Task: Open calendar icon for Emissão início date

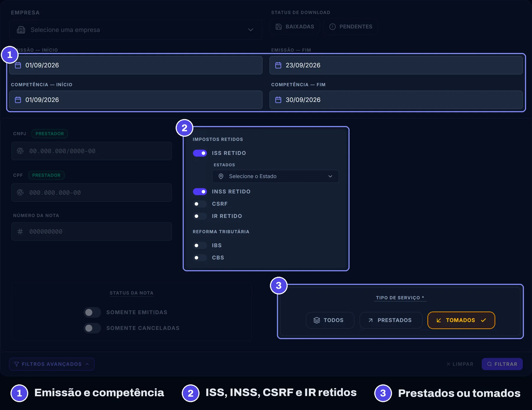Action: pos(18,65)
